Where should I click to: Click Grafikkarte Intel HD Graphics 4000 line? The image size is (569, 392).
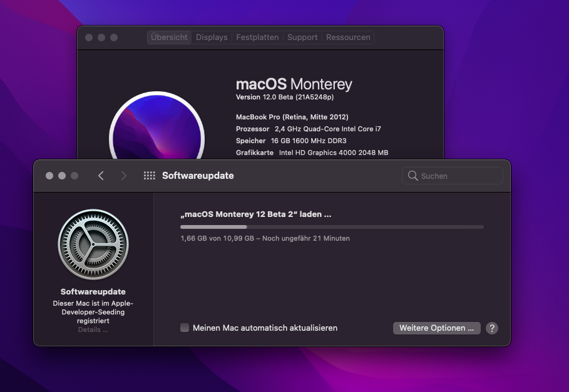[312, 153]
